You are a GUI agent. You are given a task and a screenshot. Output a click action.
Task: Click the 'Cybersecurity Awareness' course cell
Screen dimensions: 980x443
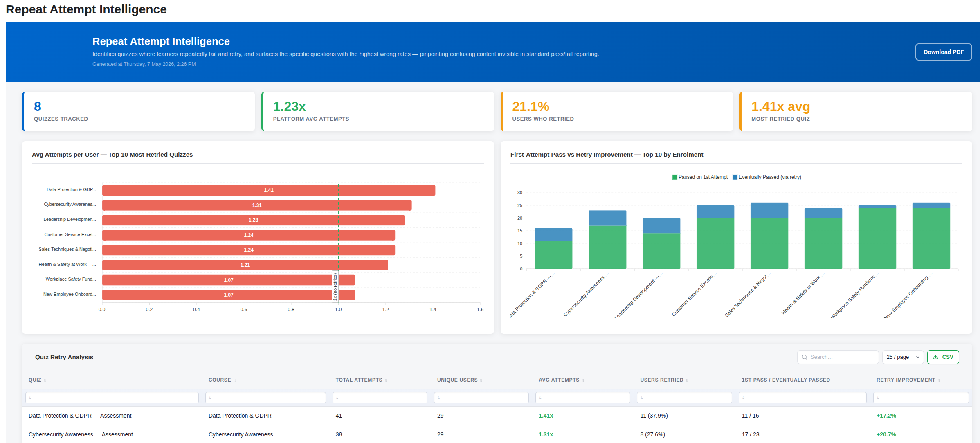point(241,434)
